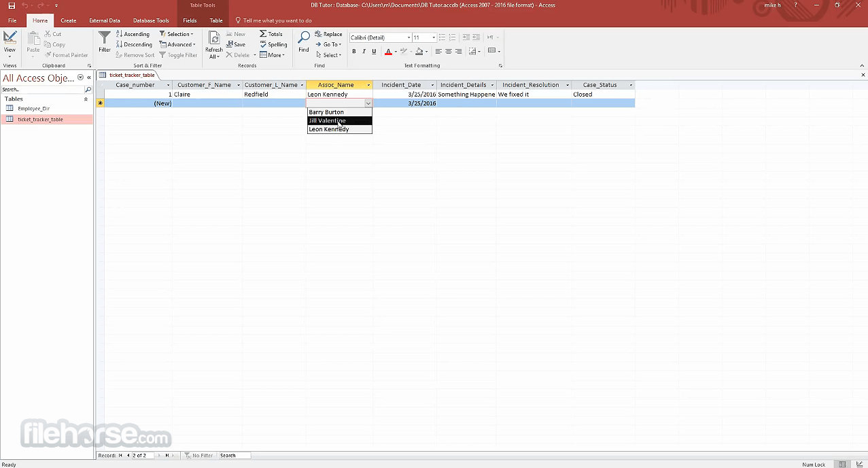Apply Italic formatting
Viewport: 868px width, 468px height.
[x=364, y=51]
